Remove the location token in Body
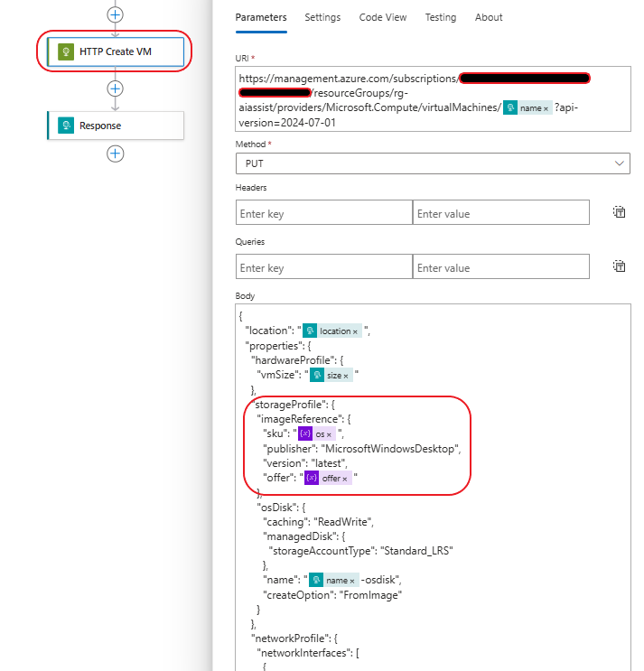Image resolution: width=644 pixels, height=671 pixels. (355, 331)
